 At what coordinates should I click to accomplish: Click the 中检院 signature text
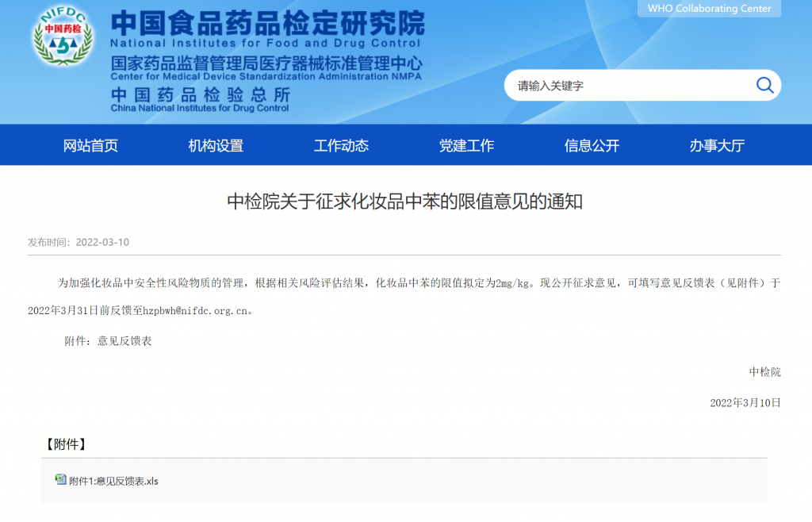coord(765,372)
